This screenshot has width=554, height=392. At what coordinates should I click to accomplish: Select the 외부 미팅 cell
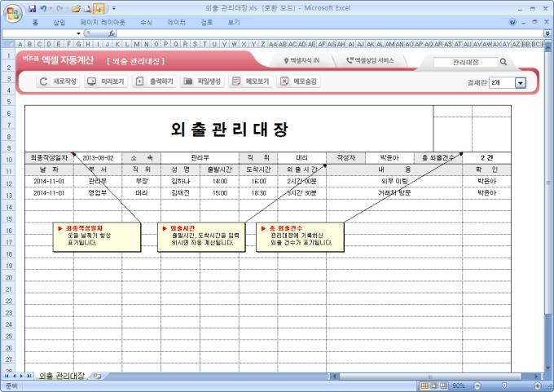point(394,182)
